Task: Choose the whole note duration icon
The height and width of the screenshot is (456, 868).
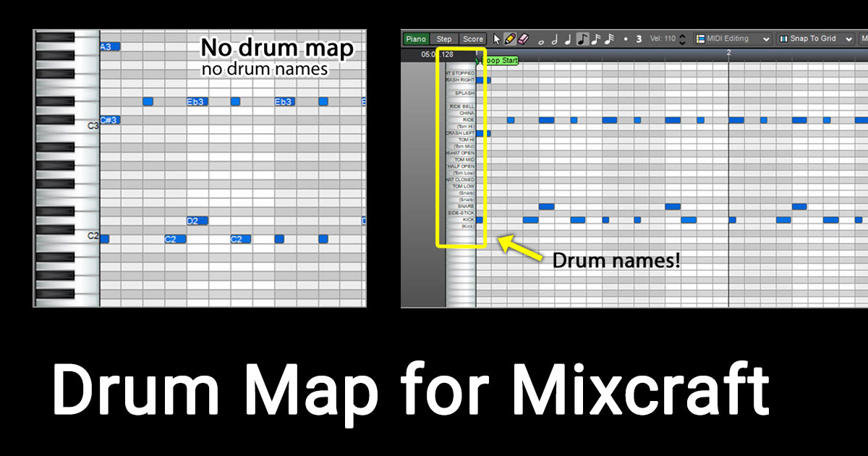Action: [x=541, y=41]
